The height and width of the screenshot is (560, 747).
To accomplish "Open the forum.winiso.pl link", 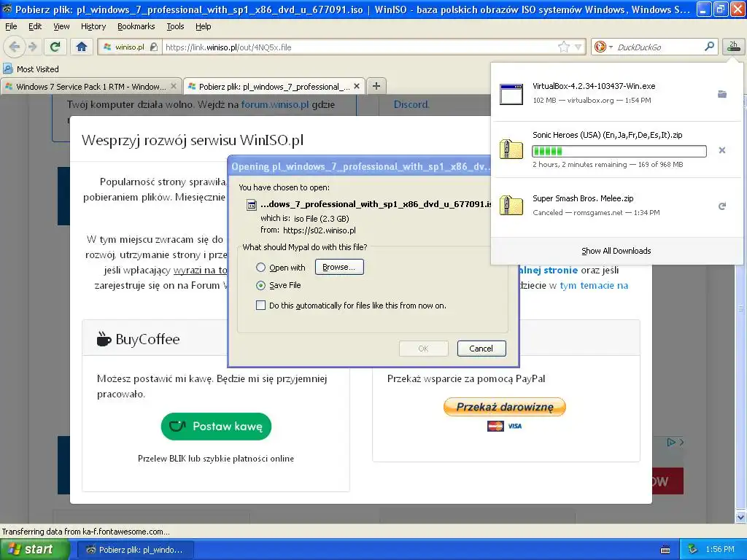I will pyautogui.click(x=275, y=104).
